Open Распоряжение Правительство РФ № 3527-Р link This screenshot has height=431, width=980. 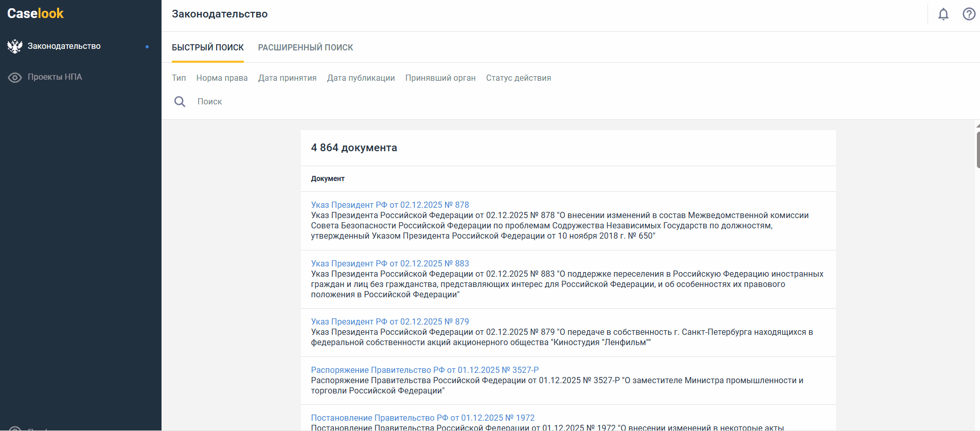(x=424, y=370)
